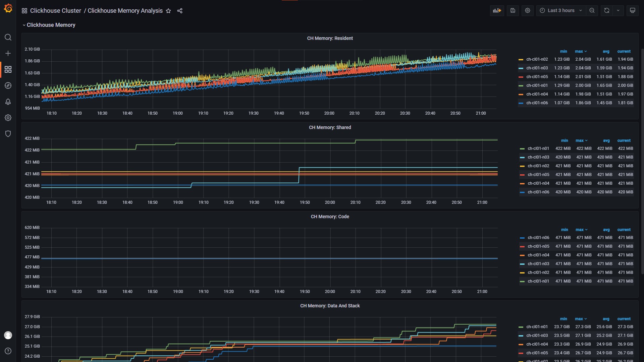The height and width of the screenshot is (362, 644).
Task: Open dashboard settings gear in toolbar
Action: pyautogui.click(x=528, y=10)
